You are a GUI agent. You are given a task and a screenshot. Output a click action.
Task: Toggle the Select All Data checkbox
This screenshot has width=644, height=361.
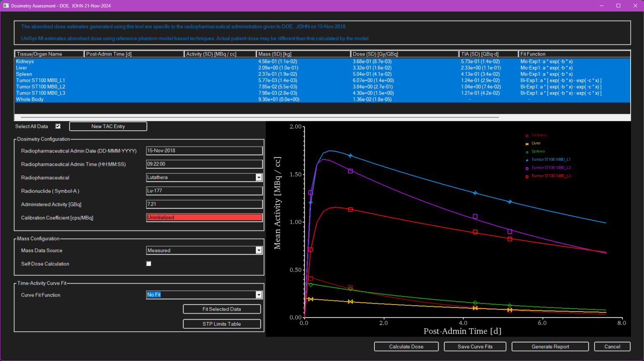(57, 126)
